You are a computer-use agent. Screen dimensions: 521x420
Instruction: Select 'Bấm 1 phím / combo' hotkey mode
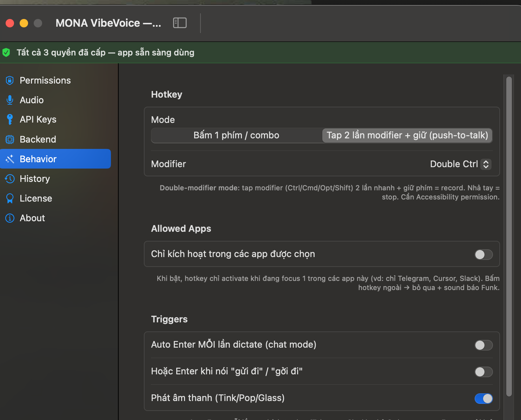(x=237, y=136)
